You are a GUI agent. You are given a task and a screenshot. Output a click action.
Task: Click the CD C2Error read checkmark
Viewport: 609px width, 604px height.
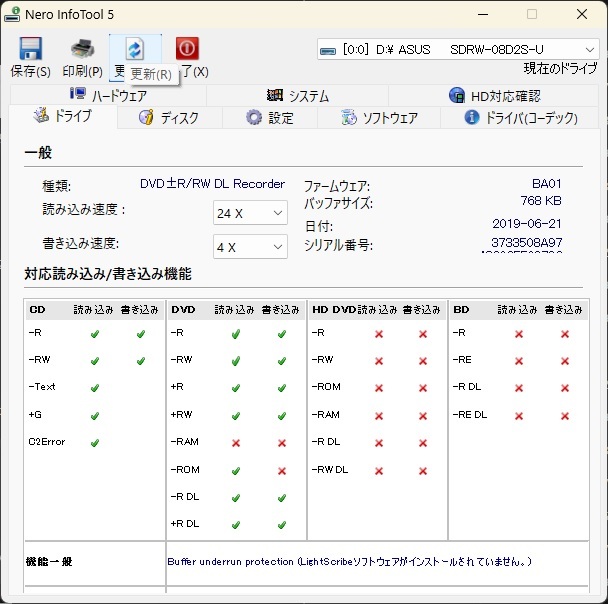95,442
